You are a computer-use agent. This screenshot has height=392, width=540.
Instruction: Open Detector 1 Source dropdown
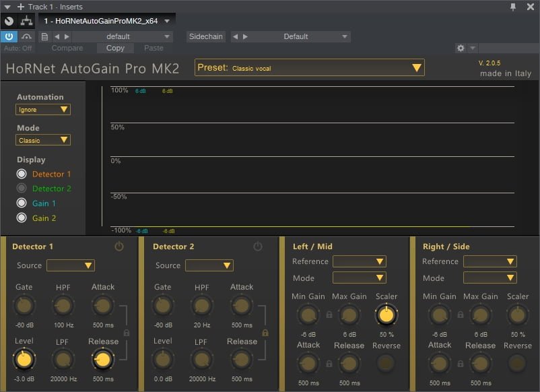71,265
